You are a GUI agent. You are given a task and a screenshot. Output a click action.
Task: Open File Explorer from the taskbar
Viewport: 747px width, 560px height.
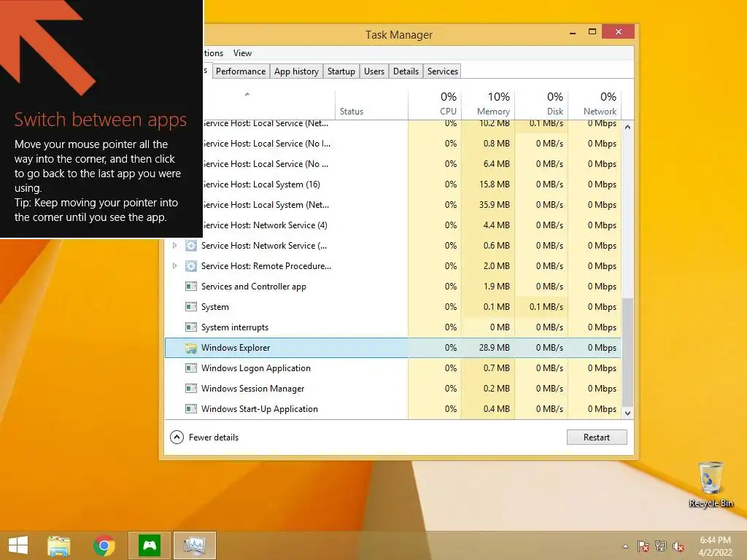pyautogui.click(x=58, y=545)
